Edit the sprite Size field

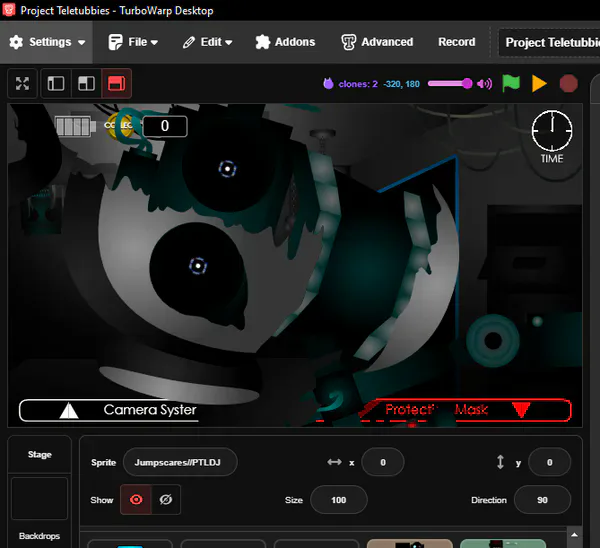[339, 500]
